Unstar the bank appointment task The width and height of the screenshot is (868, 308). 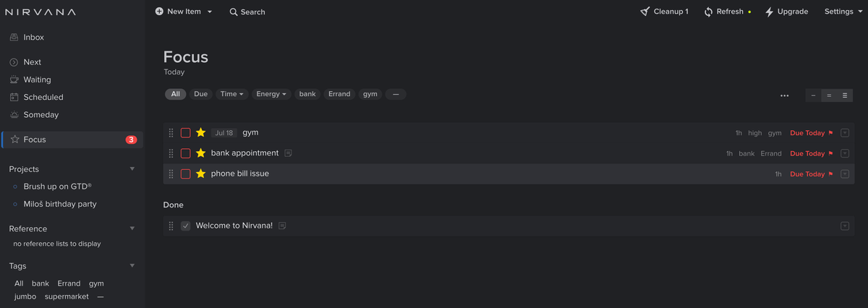[201, 153]
